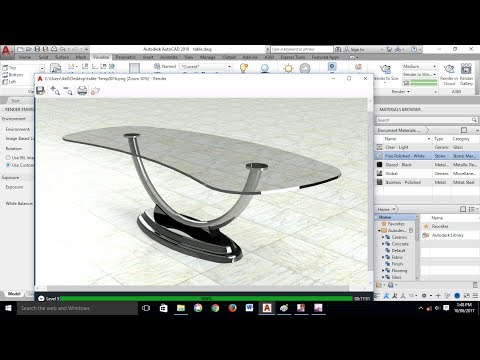Click the Materials Browser icon in ribbon
Viewport: 480px width, 360px height.
pos(332,67)
